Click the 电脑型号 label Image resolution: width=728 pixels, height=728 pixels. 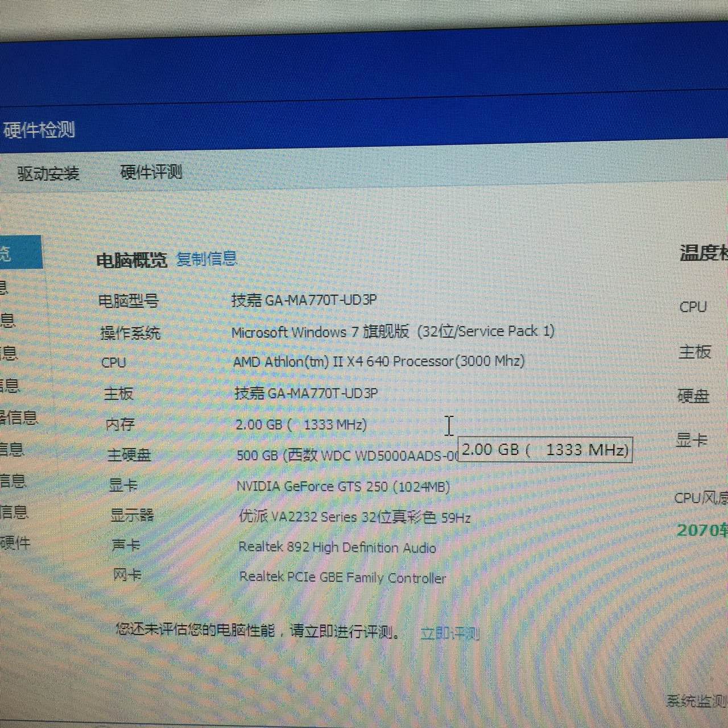(129, 300)
